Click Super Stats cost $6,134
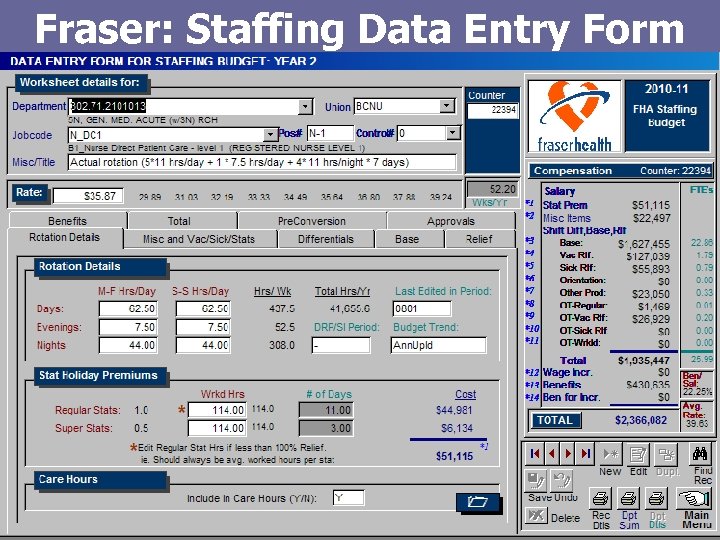 click(x=456, y=428)
